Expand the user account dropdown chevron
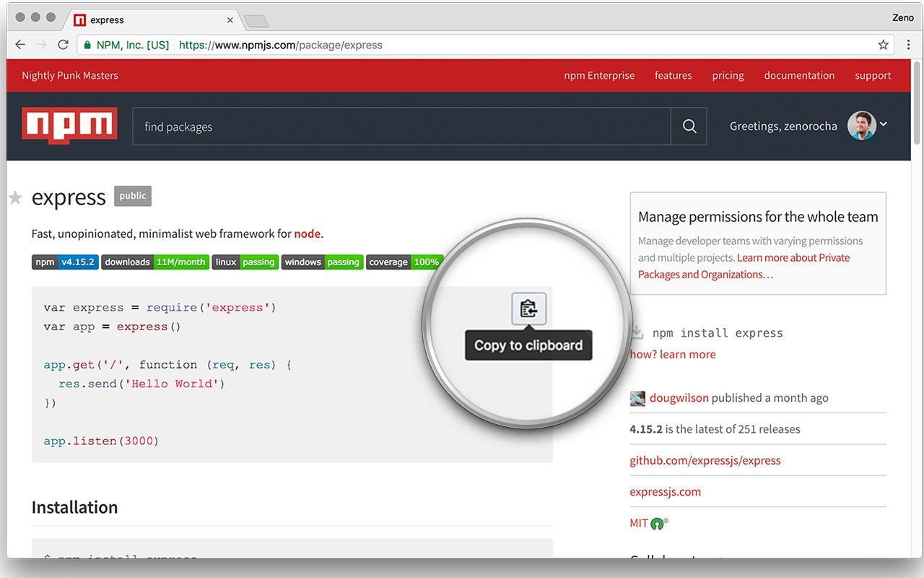Screen dimensions: 924x578 (x=883, y=124)
